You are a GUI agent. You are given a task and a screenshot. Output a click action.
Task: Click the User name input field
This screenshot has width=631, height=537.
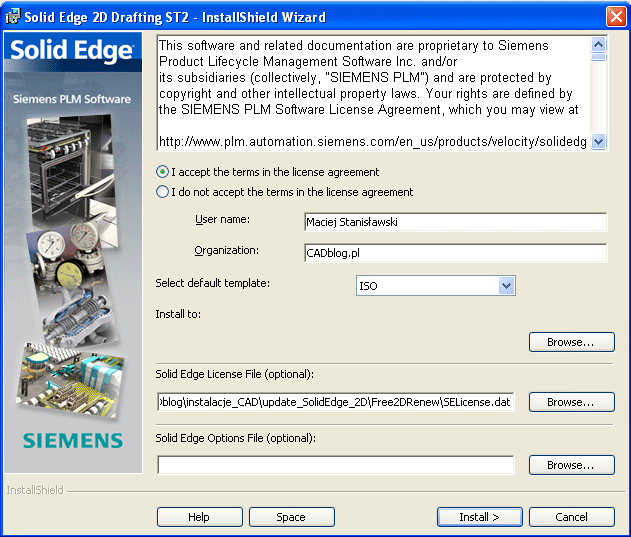pyautogui.click(x=456, y=222)
